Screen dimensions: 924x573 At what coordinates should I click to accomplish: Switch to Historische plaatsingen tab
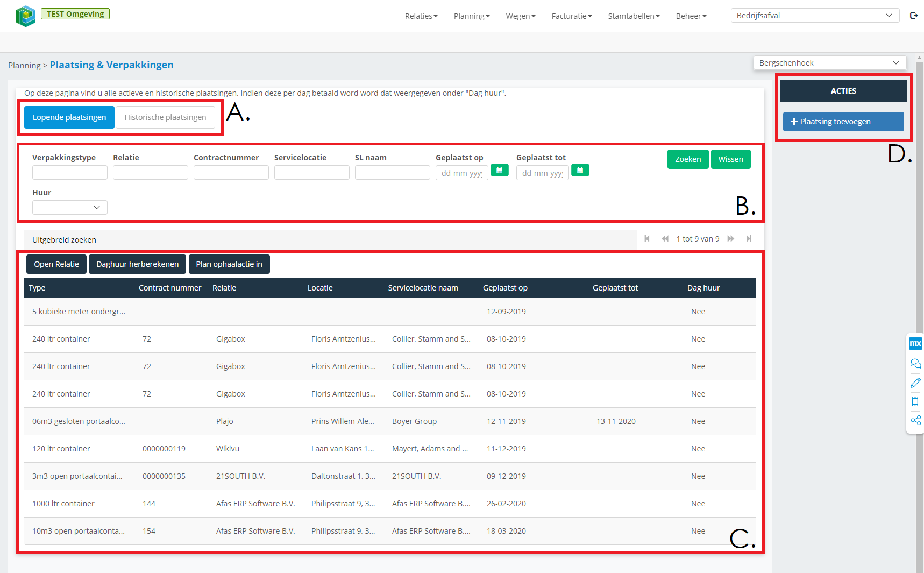point(165,117)
